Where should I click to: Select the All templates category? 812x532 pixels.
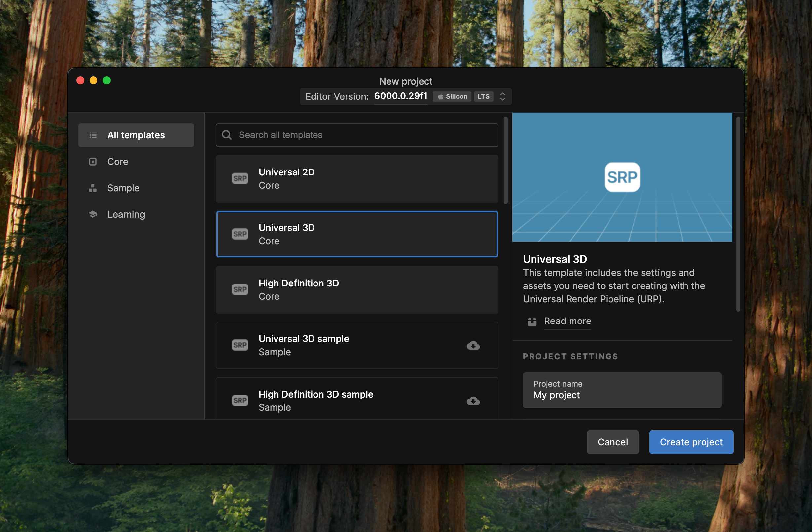136,135
